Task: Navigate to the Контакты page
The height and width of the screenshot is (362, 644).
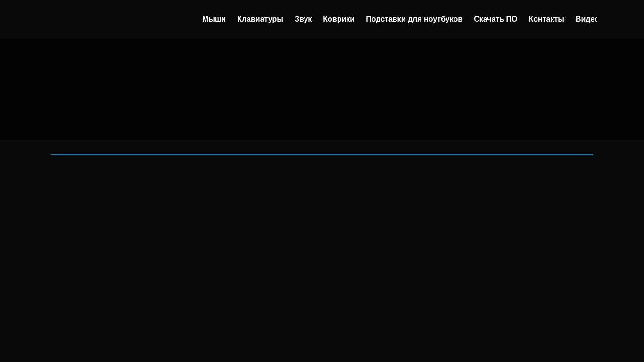Action: tap(546, 19)
